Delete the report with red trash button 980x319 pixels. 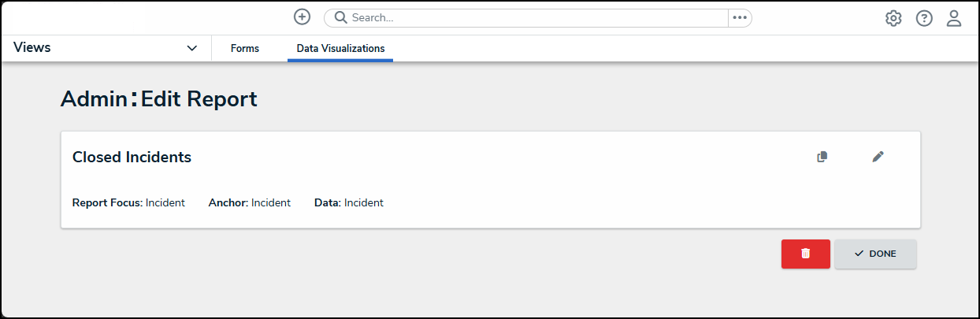pyautogui.click(x=805, y=254)
